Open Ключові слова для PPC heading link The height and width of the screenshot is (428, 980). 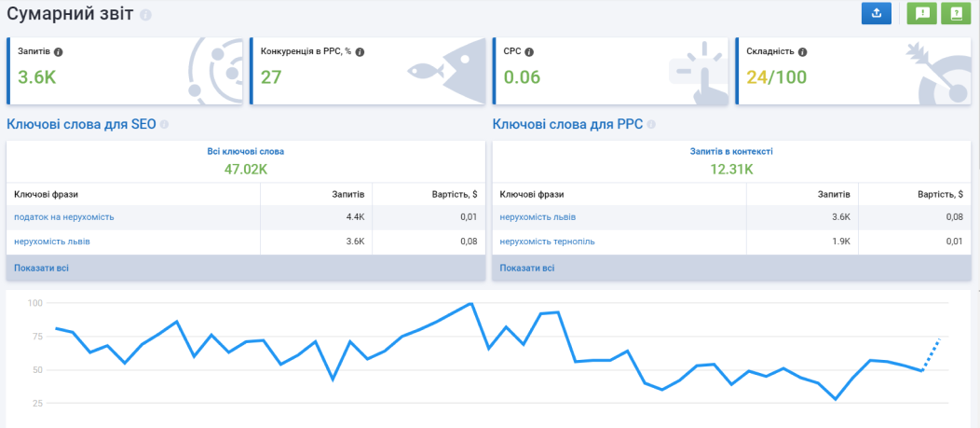coord(567,124)
